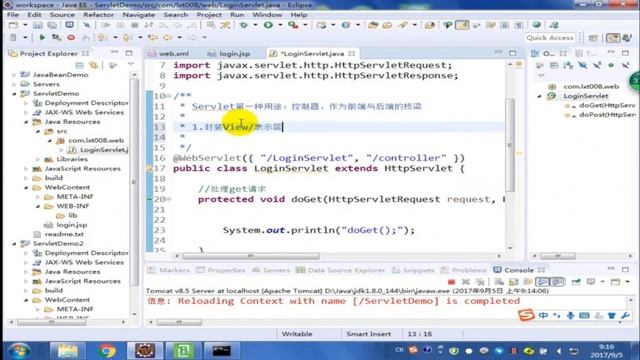
Task: Open the Window menu
Action: pos(267,15)
